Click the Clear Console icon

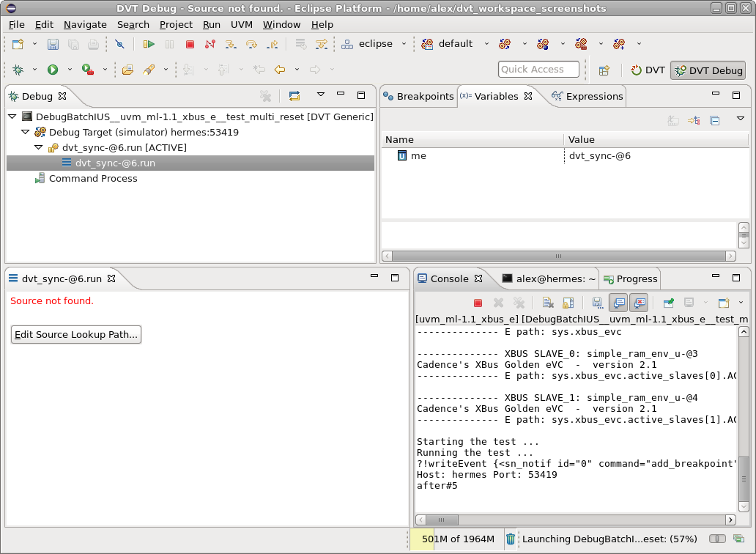(x=547, y=303)
